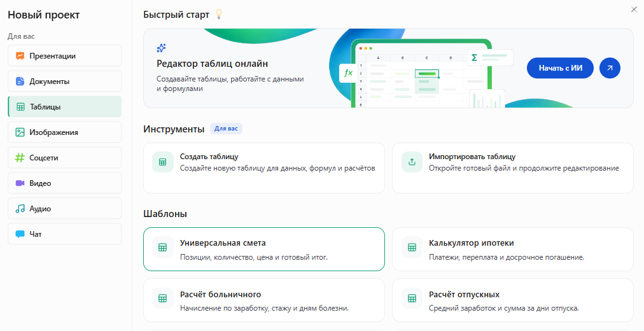Click the Презентации chart icon
This screenshot has width=644, height=331.
[20, 56]
